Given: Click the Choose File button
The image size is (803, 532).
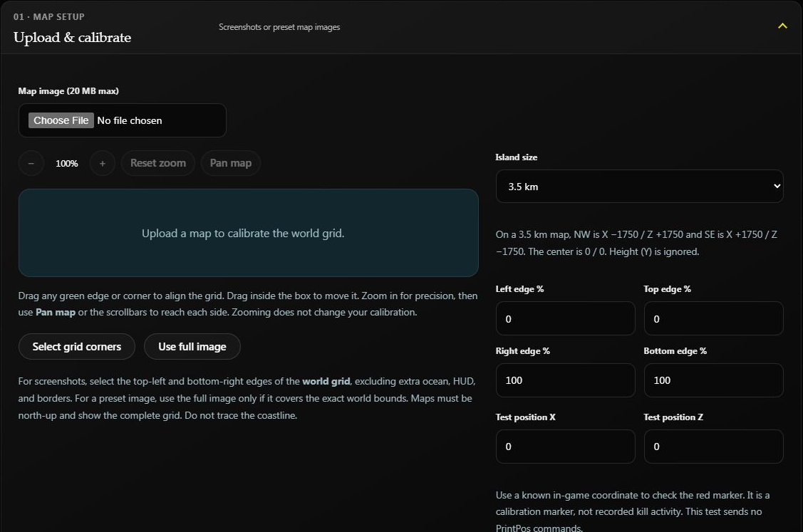Looking at the screenshot, I should (61, 120).
